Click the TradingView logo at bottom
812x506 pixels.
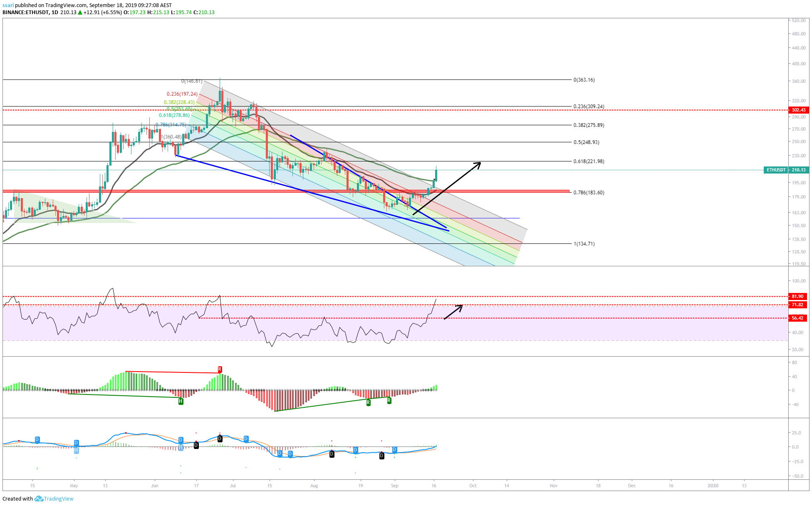tap(54, 499)
